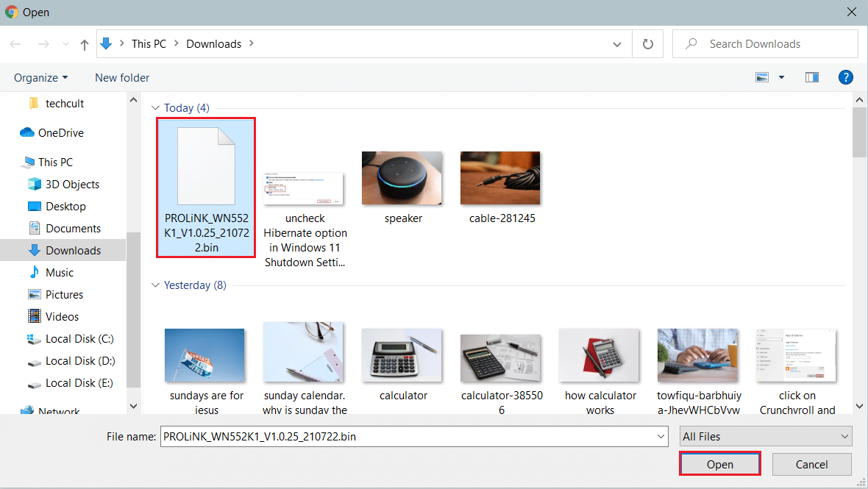This screenshot has width=868, height=489.
Task: Toggle the preview pane icon
Action: pos(811,77)
